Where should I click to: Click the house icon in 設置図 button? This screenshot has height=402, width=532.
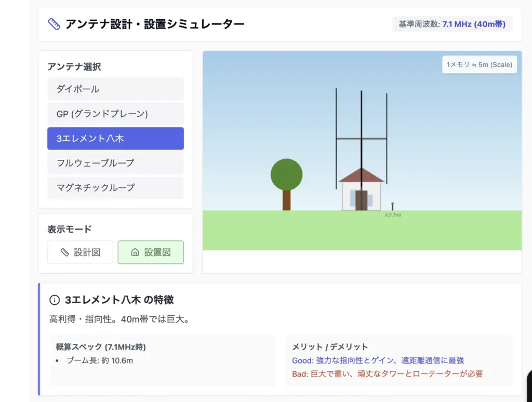point(135,252)
